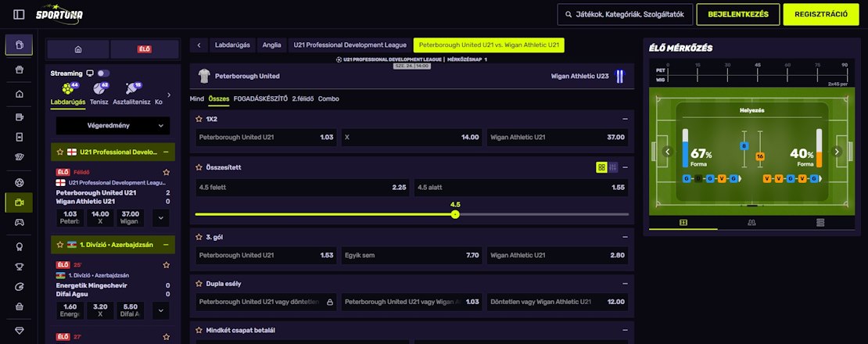Open the slots 777 icon in the left rail
This screenshot has width=868, height=344.
20,158
